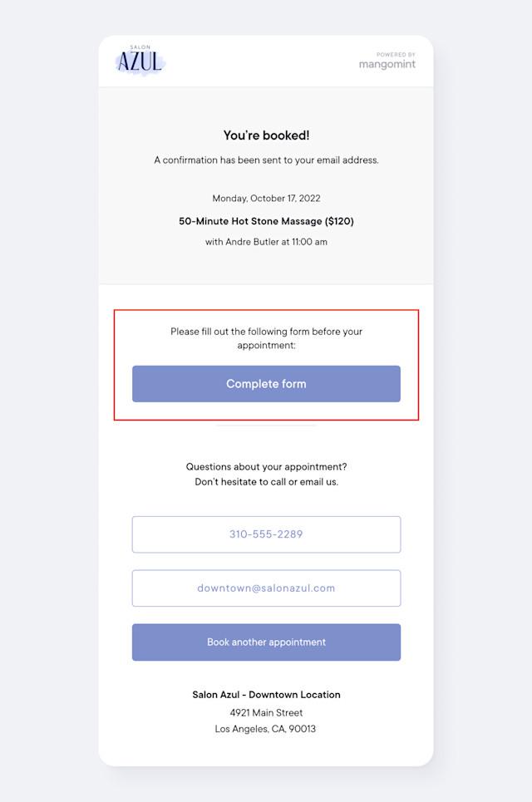Call the number 310-555-2289
Viewport: 532px width, 802px height.
tap(266, 534)
